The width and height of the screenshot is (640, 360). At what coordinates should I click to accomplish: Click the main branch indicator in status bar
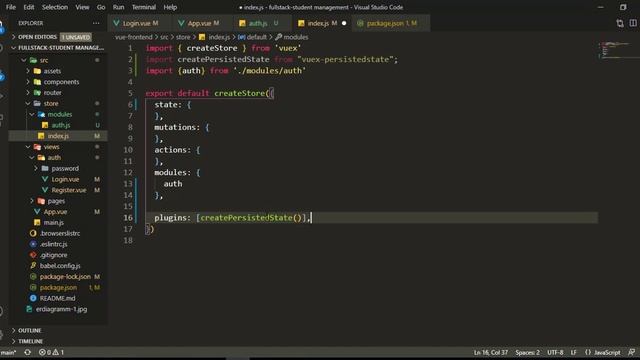click(8, 352)
